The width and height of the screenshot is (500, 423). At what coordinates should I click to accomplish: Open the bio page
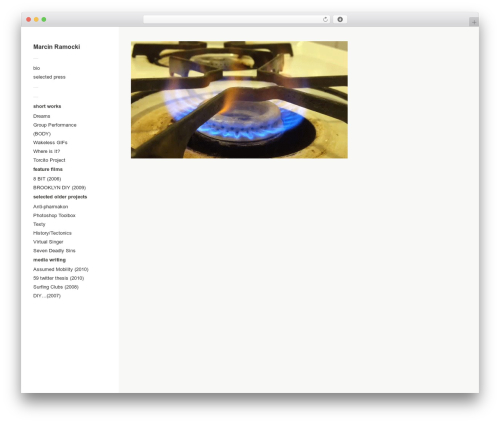(36, 68)
